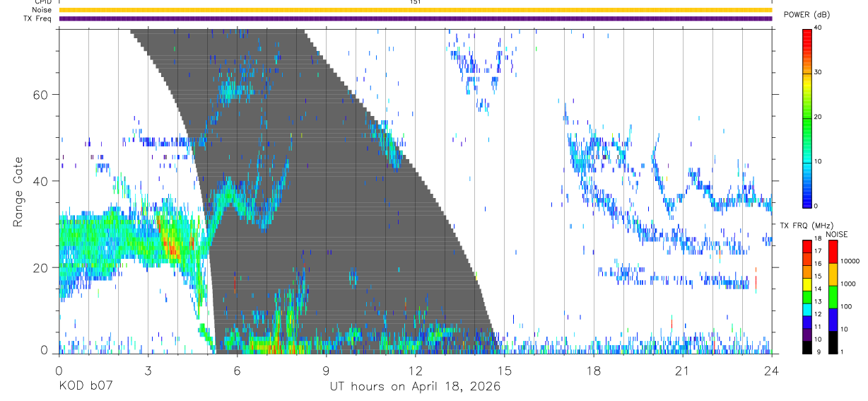This screenshot has height=401, width=868.
Task: Click the red 17-18 MHz TX frequency swatch
Action: [807, 246]
